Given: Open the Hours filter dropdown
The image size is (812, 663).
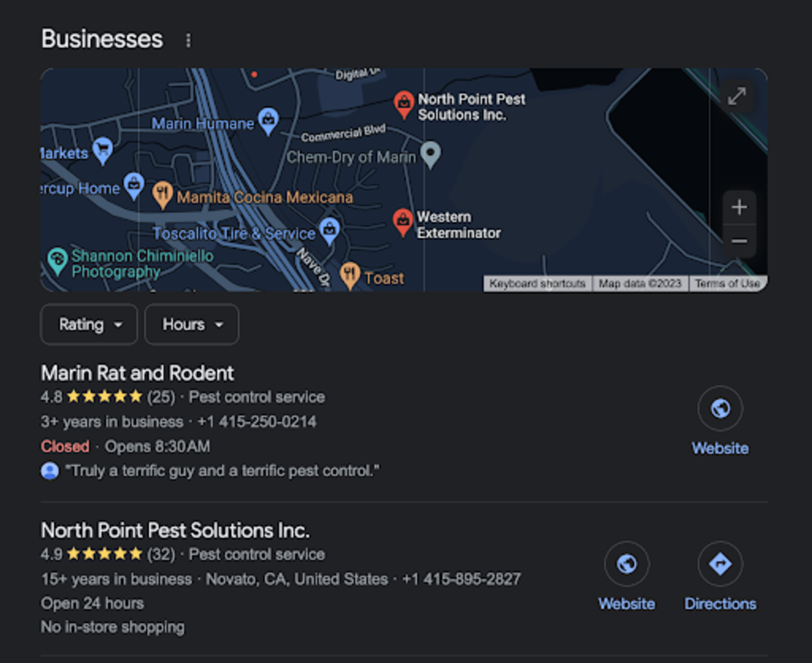Looking at the screenshot, I should coord(192,324).
